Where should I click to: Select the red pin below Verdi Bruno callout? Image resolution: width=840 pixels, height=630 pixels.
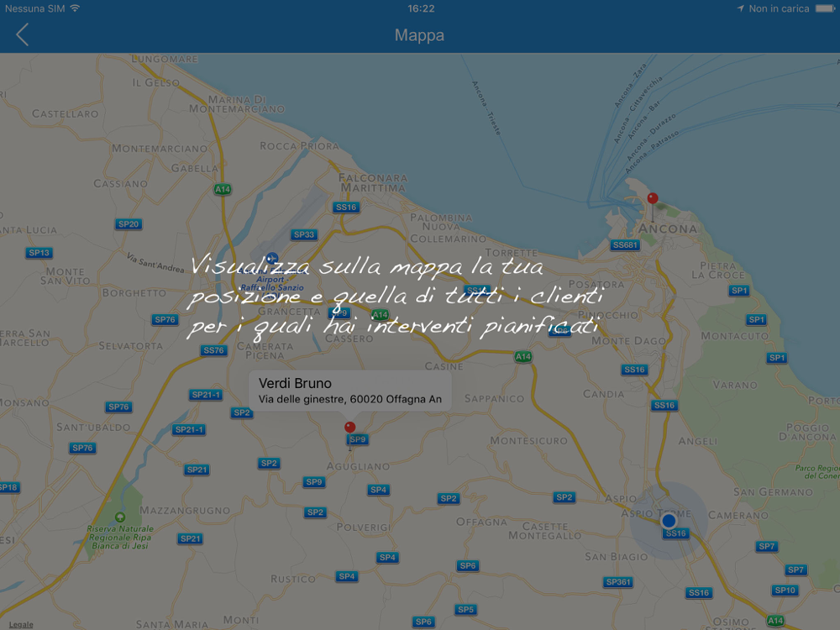click(349, 428)
